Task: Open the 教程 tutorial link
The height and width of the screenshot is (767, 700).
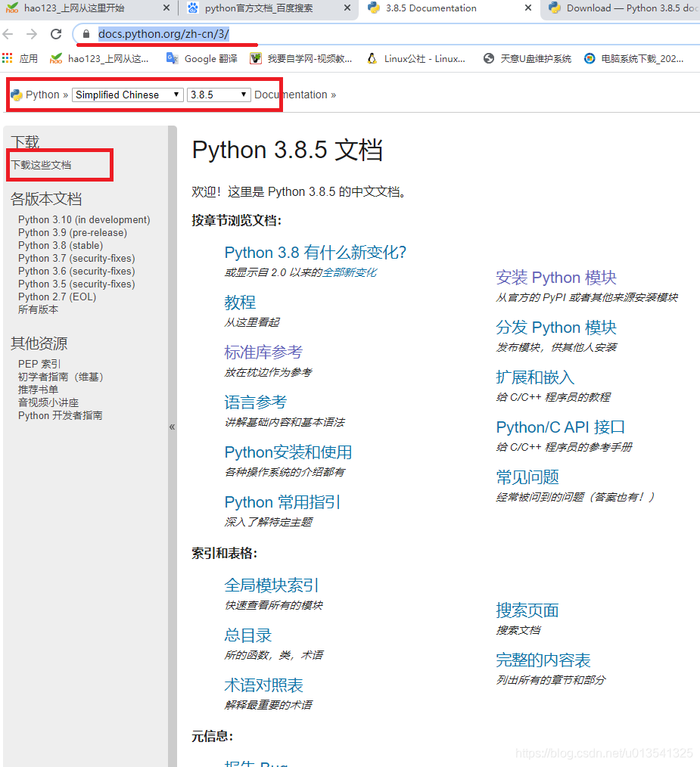Action: 240,303
